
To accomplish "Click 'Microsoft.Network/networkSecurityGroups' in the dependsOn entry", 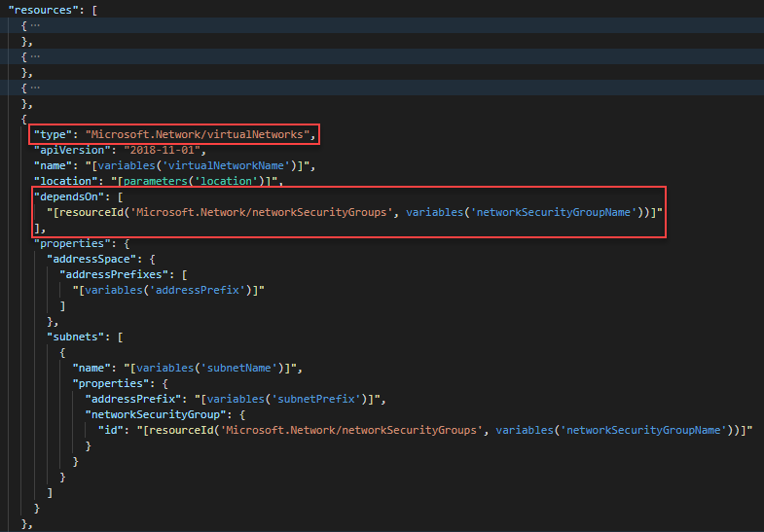I will [262, 212].
